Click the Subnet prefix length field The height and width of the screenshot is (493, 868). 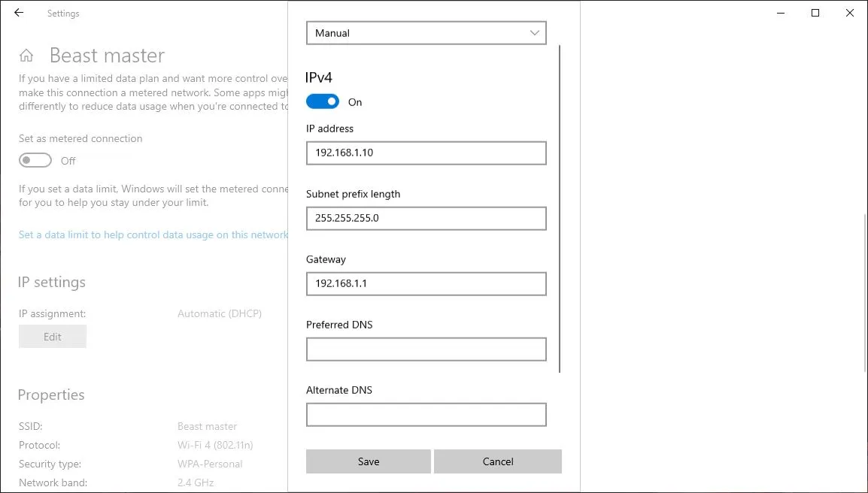tap(426, 218)
